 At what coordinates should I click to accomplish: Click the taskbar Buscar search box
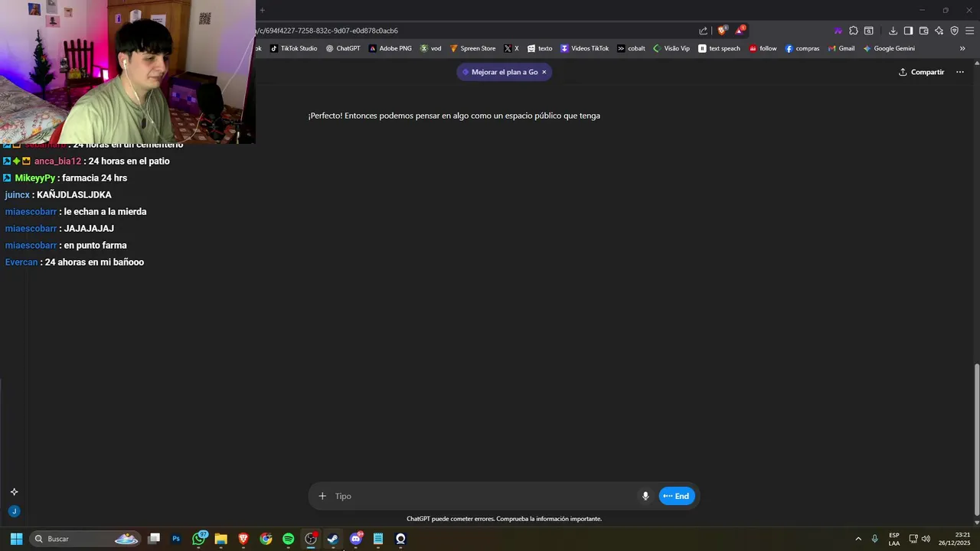(86, 539)
